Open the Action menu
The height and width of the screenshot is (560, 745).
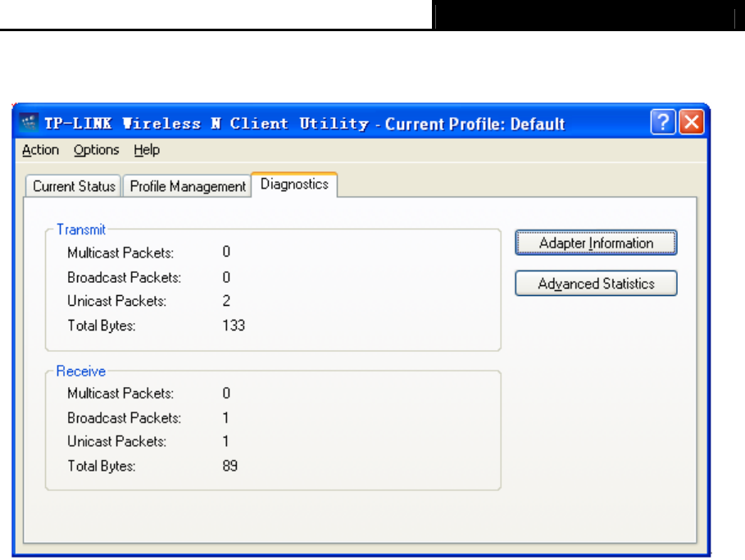pos(40,150)
